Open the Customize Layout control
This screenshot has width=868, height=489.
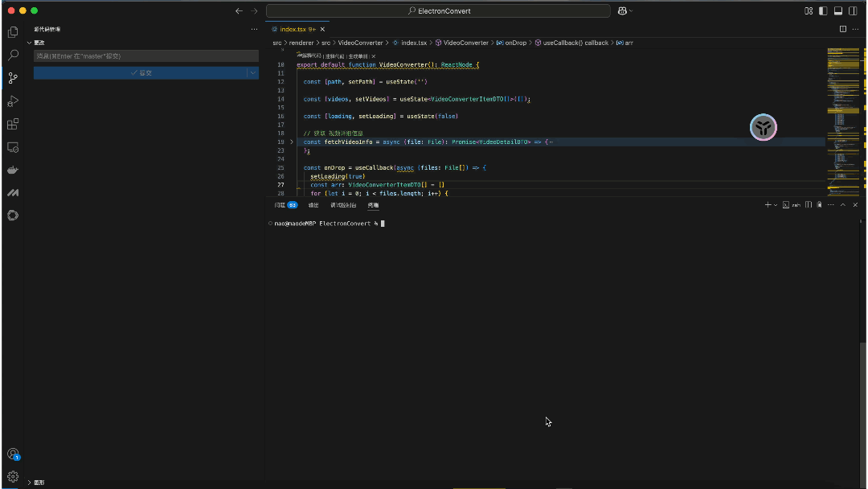coord(809,11)
